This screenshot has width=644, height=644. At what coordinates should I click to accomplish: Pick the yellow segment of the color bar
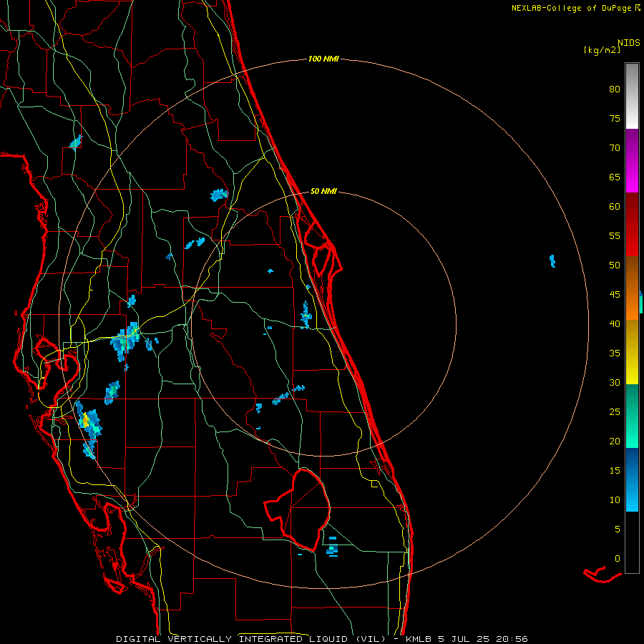(632, 352)
